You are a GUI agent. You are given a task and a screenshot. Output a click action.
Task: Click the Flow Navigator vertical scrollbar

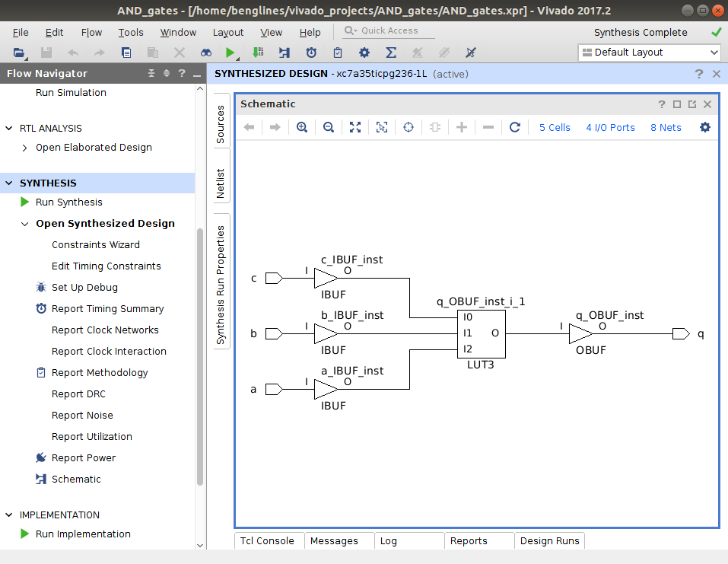(x=200, y=357)
